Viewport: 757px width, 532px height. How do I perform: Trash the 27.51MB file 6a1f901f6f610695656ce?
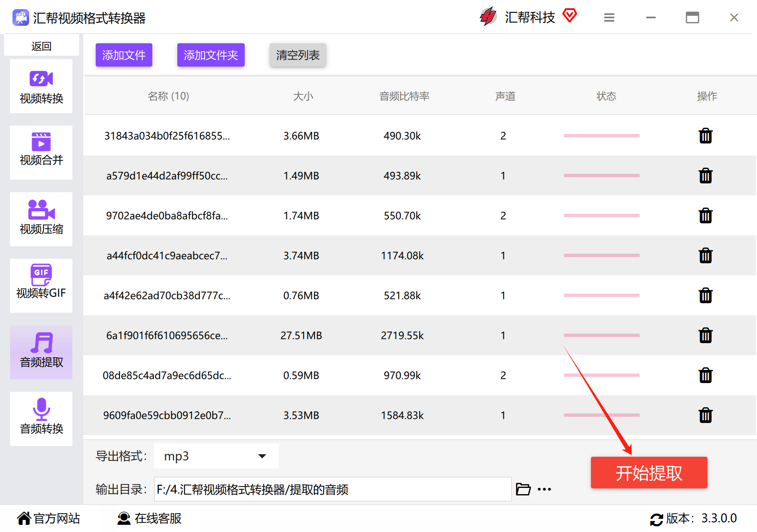tap(705, 335)
